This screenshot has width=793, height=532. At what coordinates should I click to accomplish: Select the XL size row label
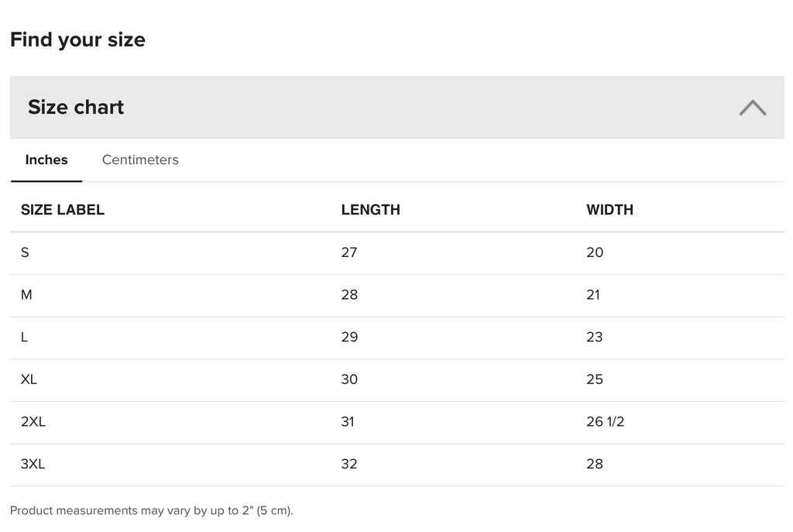click(x=29, y=379)
